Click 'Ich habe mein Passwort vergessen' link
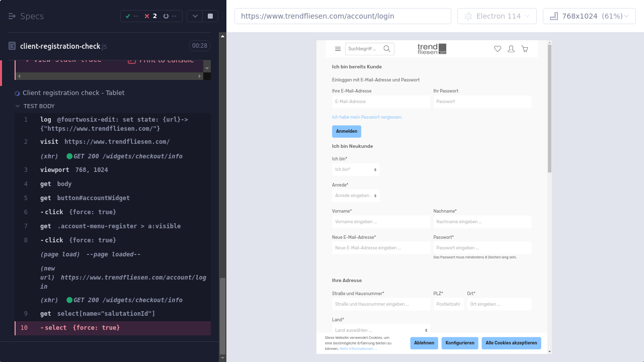 (x=367, y=117)
